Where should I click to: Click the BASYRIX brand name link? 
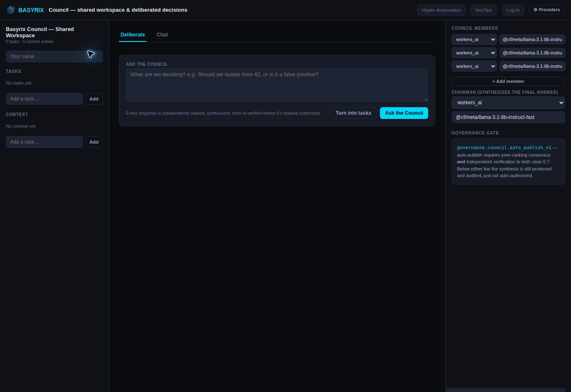click(x=31, y=10)
